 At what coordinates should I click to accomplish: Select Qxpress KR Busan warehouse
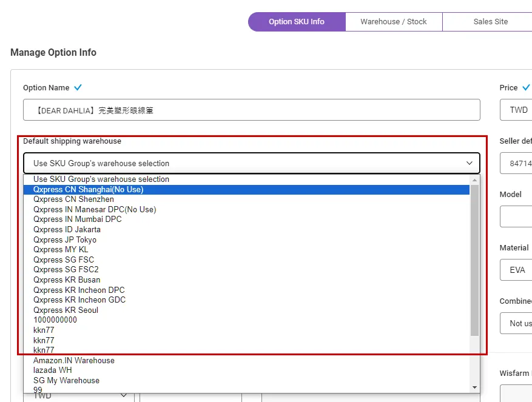(x=246, y=280)
